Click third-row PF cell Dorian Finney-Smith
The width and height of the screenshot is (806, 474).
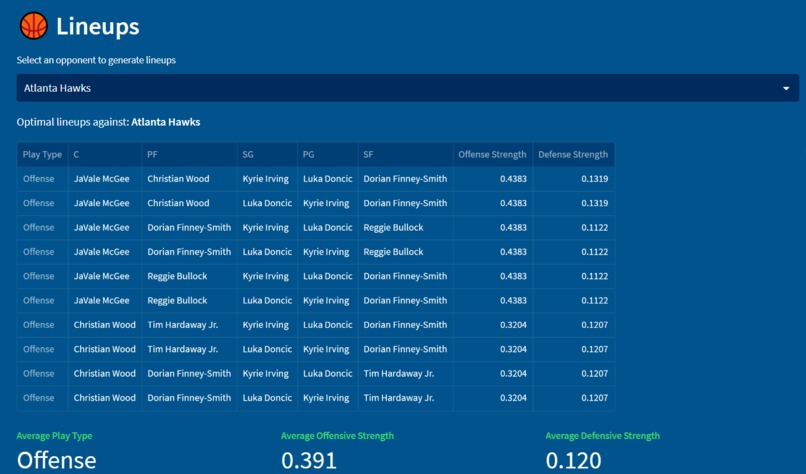[189, 227]
